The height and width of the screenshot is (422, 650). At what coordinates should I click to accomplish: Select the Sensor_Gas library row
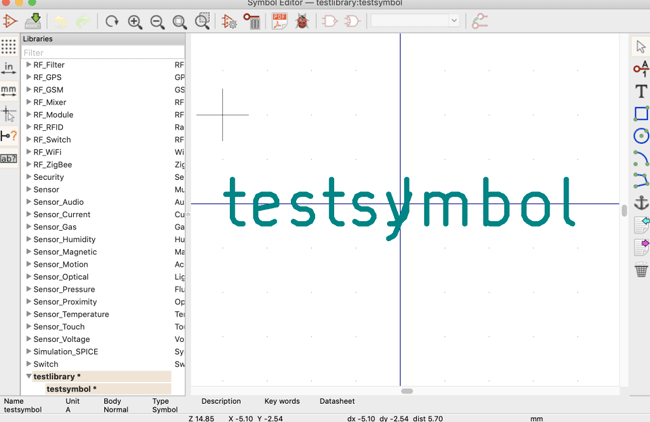[103, 227]
